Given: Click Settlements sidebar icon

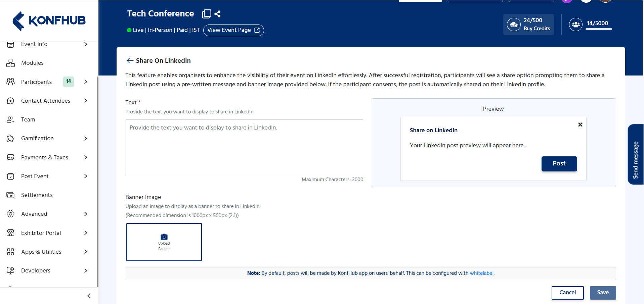Looking at the screenshot, I should 11,195.
